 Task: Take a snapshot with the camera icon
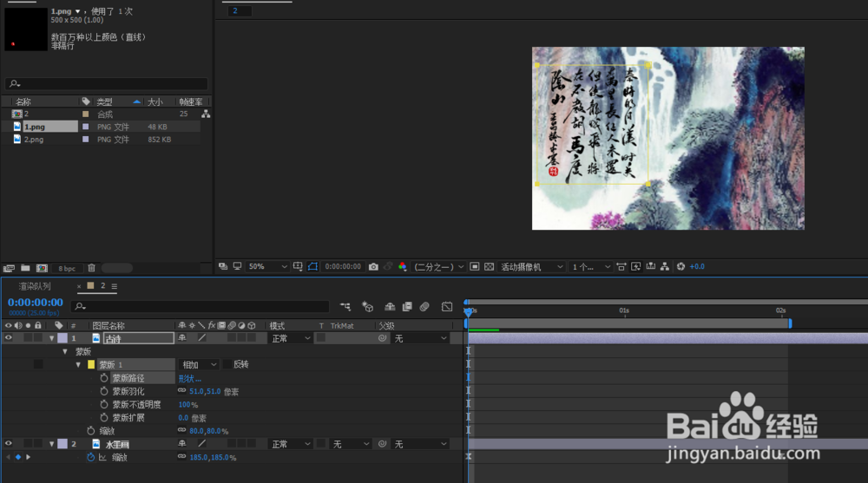tap(373, 267)
